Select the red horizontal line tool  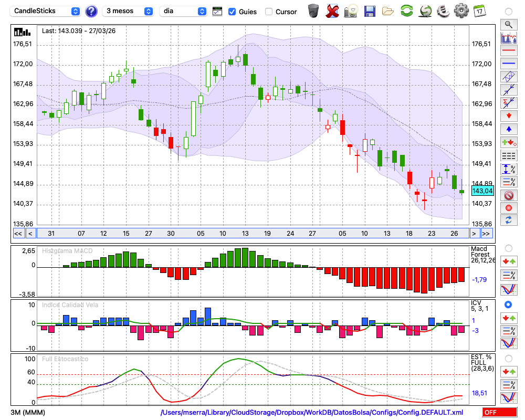click(508, 51)
